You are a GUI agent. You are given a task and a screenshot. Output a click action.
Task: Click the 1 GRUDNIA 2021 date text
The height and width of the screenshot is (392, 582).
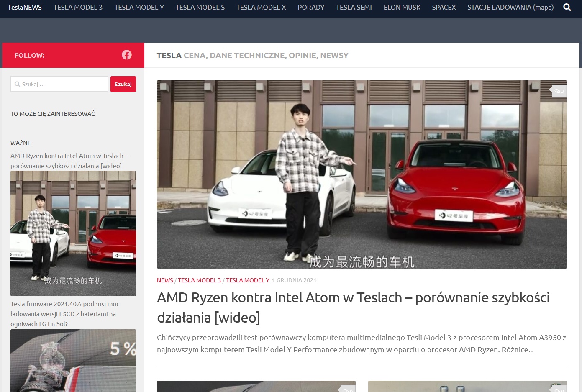[x=294, y=280]
